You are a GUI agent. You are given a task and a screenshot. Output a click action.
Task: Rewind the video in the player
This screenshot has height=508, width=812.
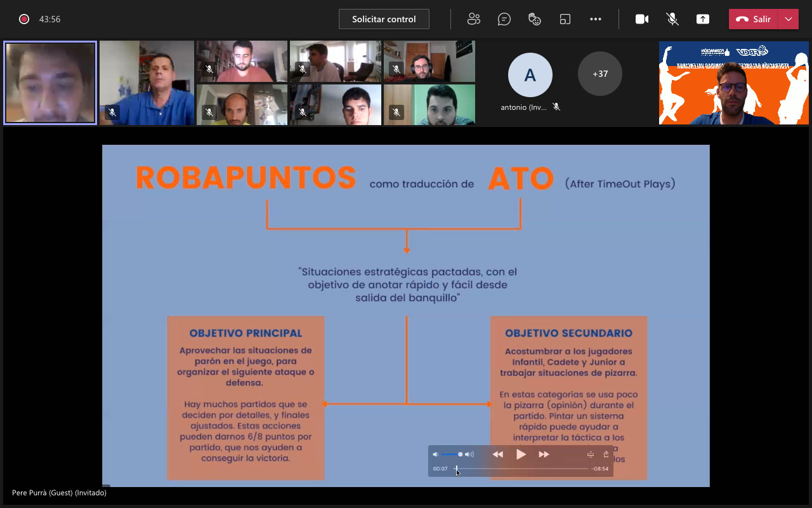pos(498,454)
